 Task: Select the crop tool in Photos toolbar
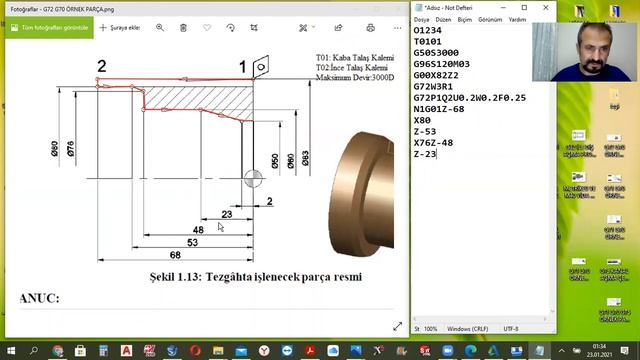coord(254,28)
